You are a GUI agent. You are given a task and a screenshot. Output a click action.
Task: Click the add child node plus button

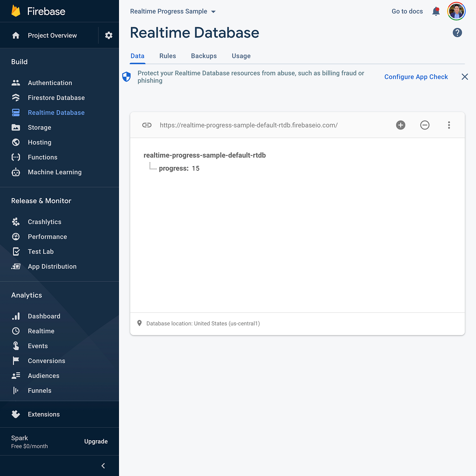pos(401,125)
